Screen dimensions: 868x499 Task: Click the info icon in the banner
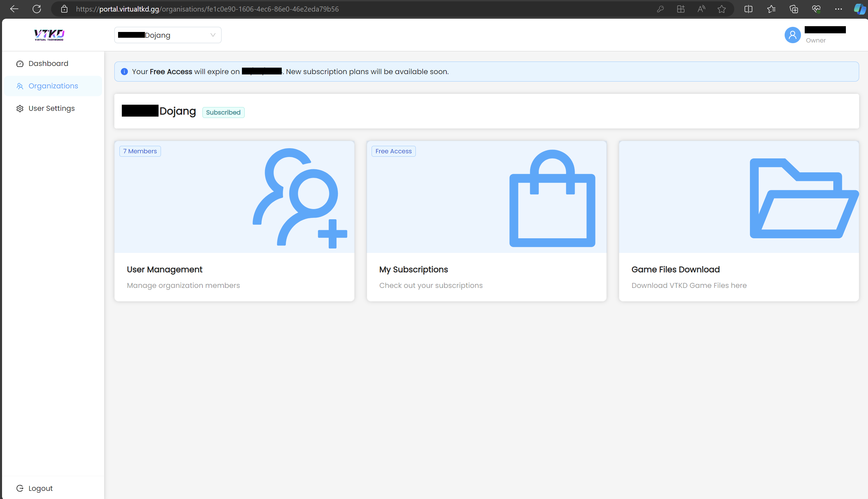(124, 72)
